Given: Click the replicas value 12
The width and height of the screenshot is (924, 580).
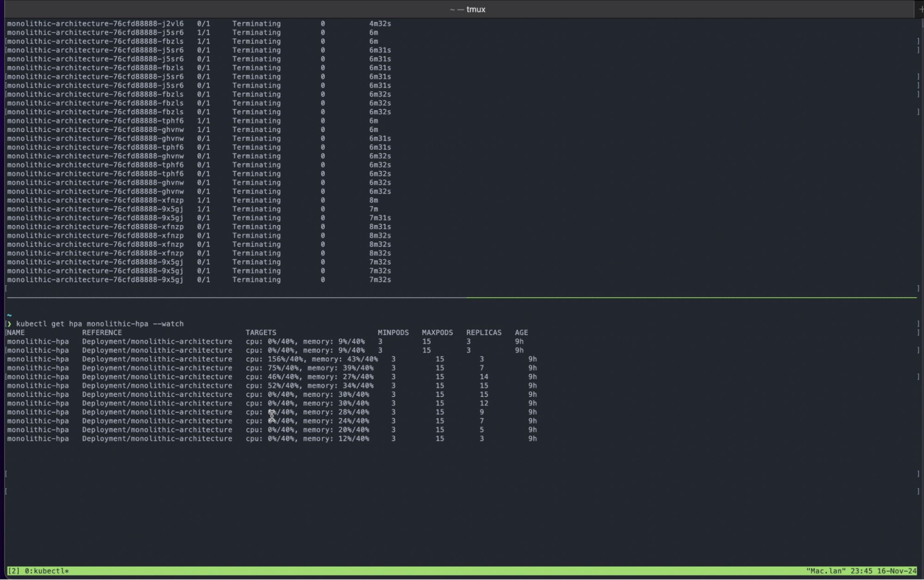Looking at the screenshot, I should [484, 403].
